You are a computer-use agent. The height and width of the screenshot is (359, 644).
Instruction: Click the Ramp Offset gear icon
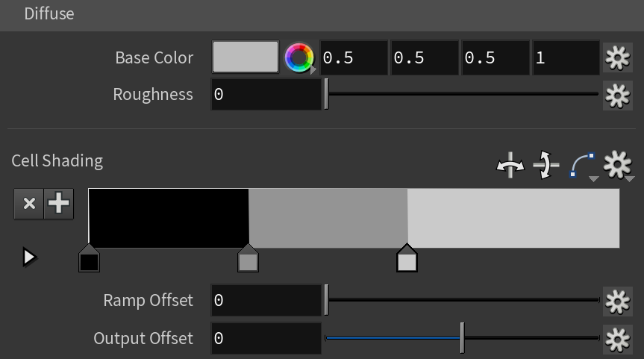[617, 302]
